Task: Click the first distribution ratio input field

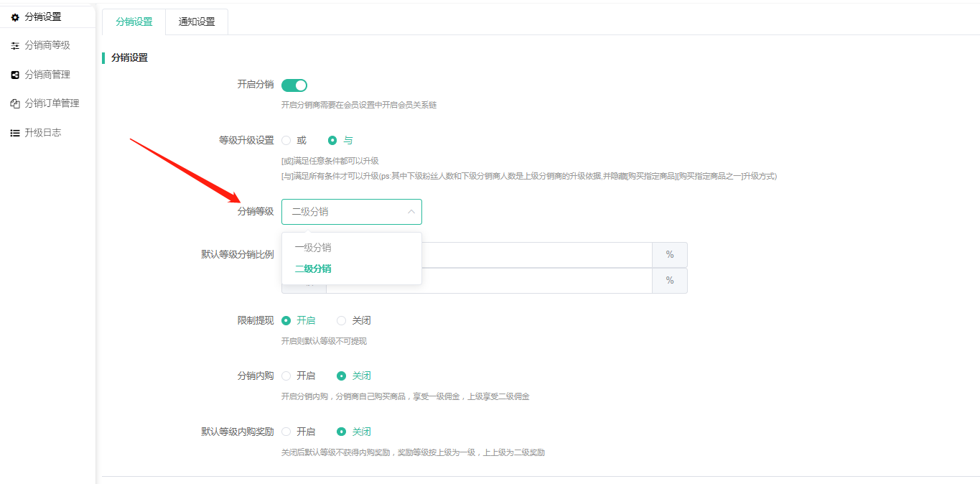Action: point(535,255)
